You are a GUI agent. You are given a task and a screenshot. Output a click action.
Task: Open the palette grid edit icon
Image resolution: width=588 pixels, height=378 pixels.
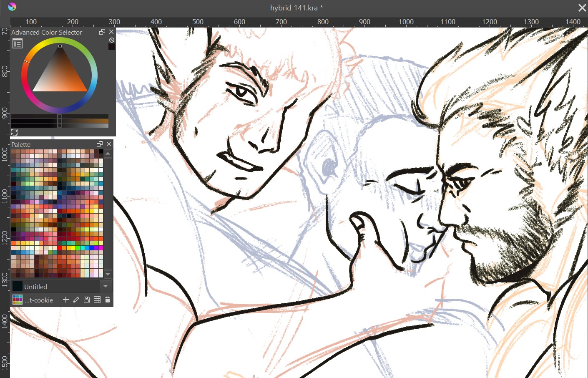[x=97, y=300]
